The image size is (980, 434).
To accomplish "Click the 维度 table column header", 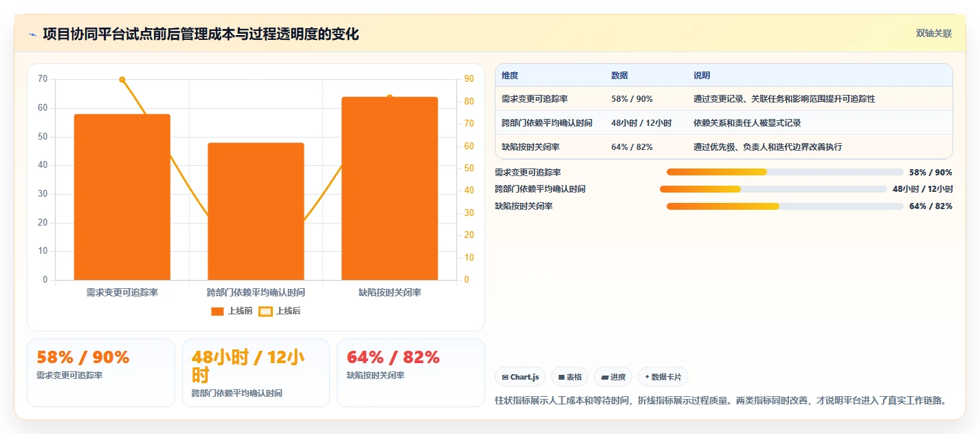I will (x=510, y=75).
